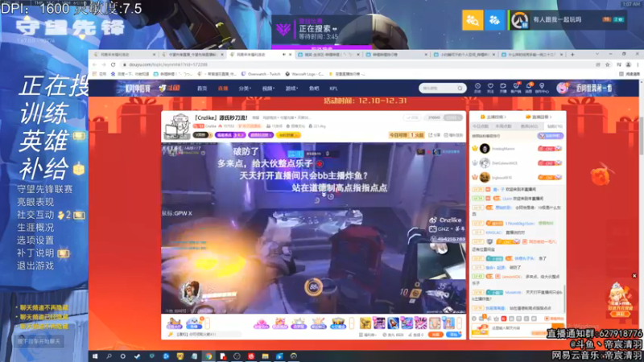Click the Douyu logo in navigation bar
This screenshot has width=644, height=362.
pyautogui.click(x=170, y=88)
